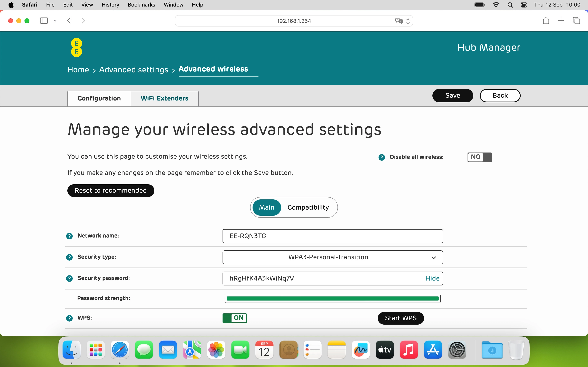Open the WPS help icon
The width and height of the screenshot is (588, 367).
(x=69, y=318)
